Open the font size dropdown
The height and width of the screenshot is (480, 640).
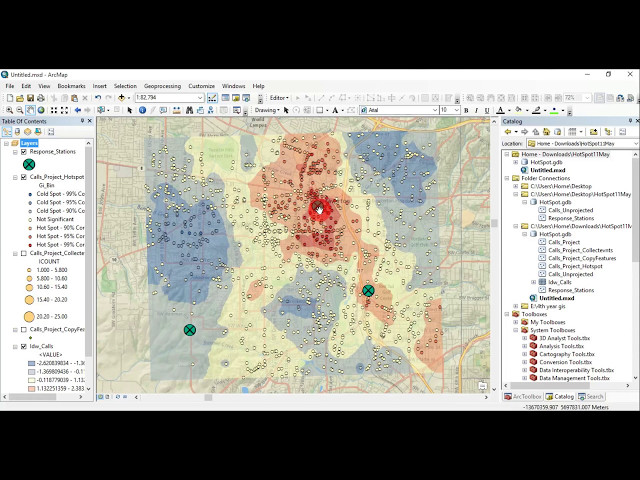coord(456,110)
